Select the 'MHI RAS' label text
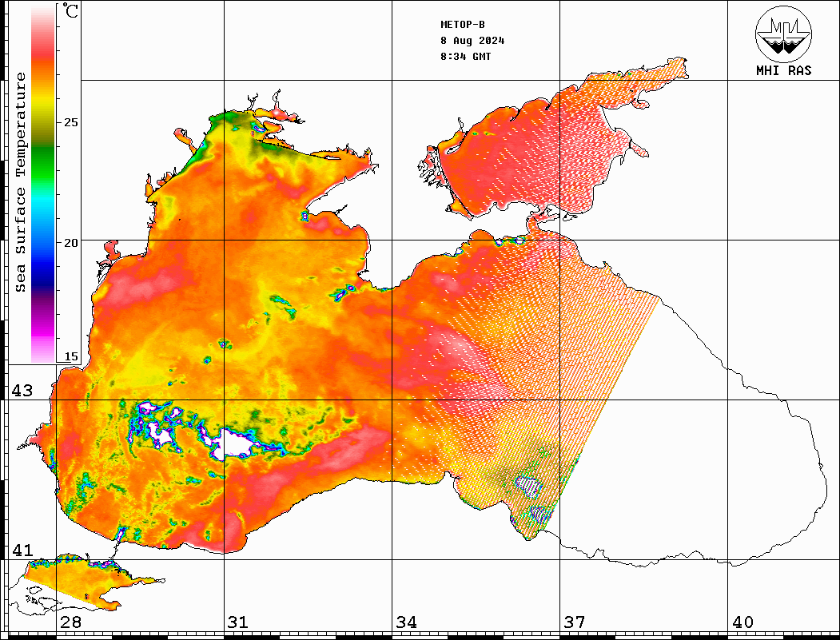 (784, 70)
